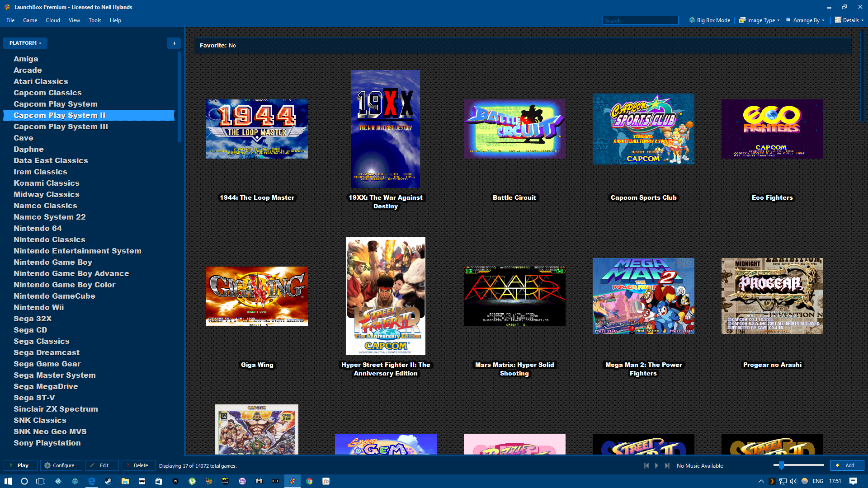
Task: Open the Windows Start menu
Action: 8,481
